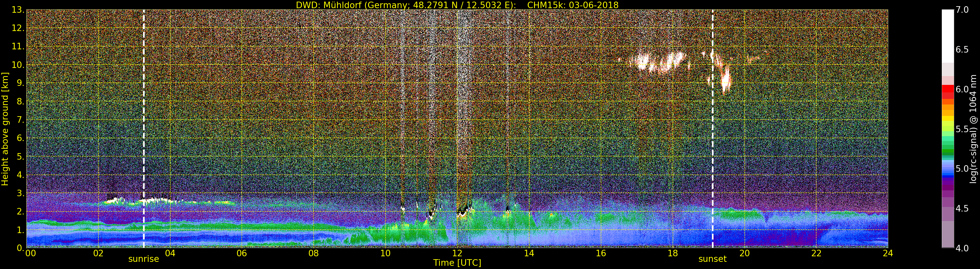Click the "24" tick on the time axis

tap(888, 253)
